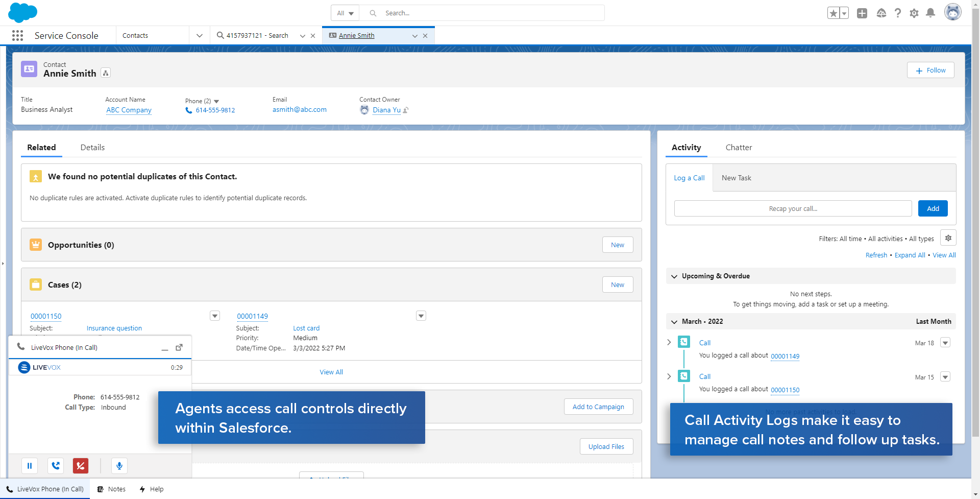
Task: Switch to the Details tab
Action: 92,147
